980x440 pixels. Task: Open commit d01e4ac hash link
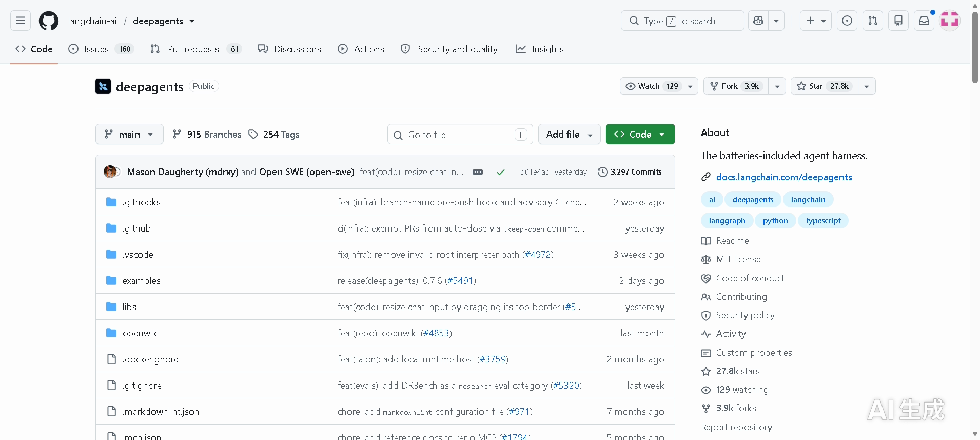(x=534, y=172)
